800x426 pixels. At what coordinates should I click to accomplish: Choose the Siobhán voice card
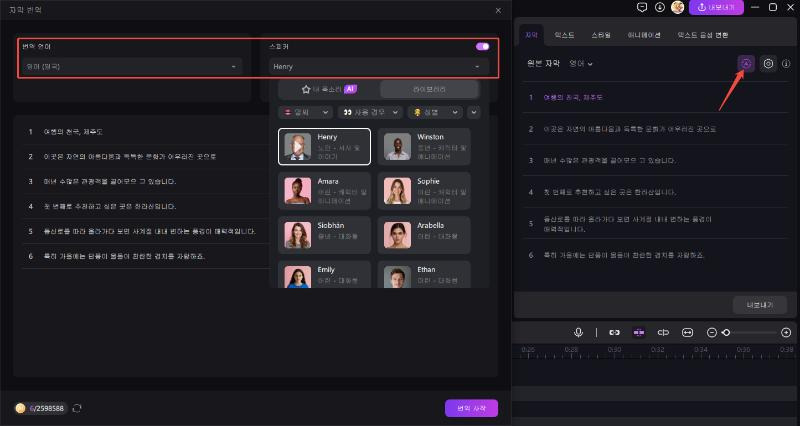click(324, 235)
